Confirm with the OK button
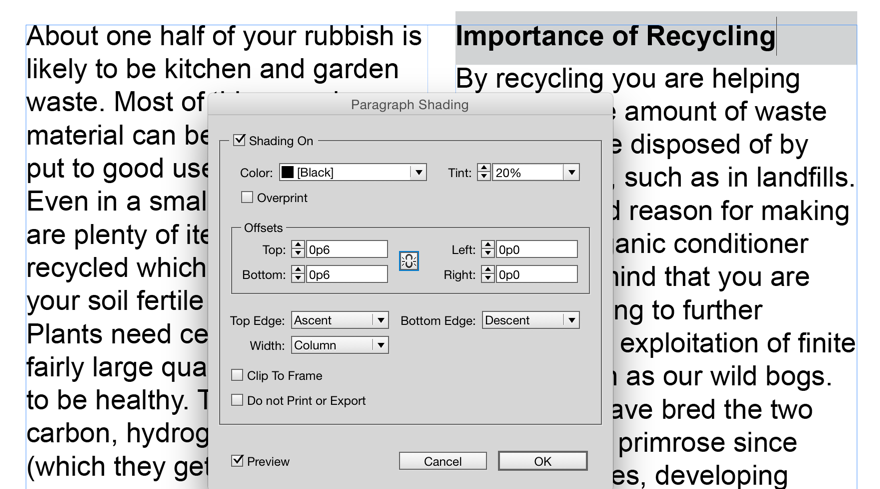 coord(542,461)
